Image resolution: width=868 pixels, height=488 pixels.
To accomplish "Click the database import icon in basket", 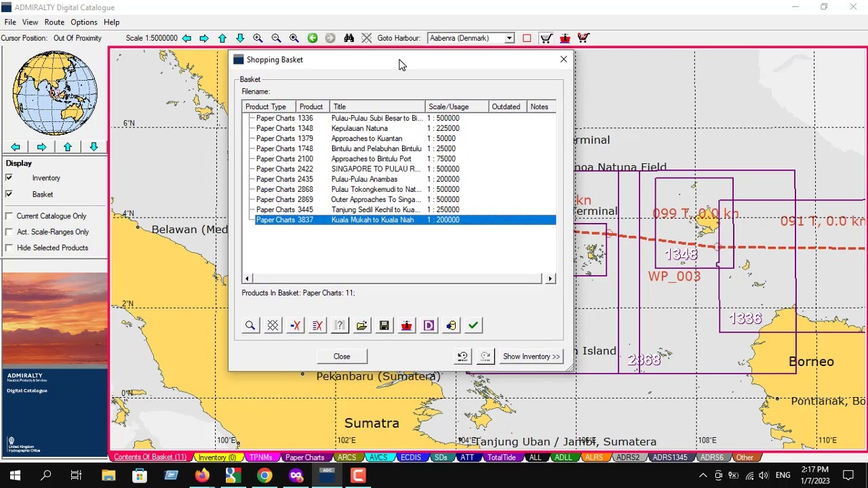I will point(452,326).
